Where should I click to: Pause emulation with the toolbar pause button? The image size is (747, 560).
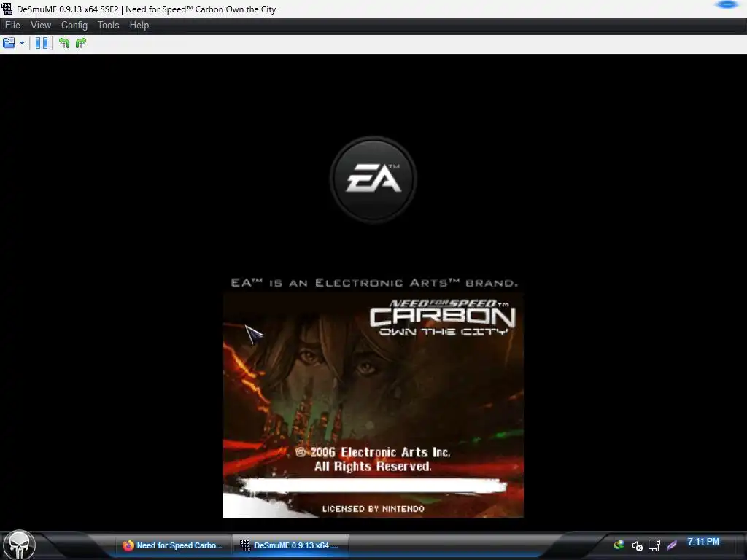(42, 43)
